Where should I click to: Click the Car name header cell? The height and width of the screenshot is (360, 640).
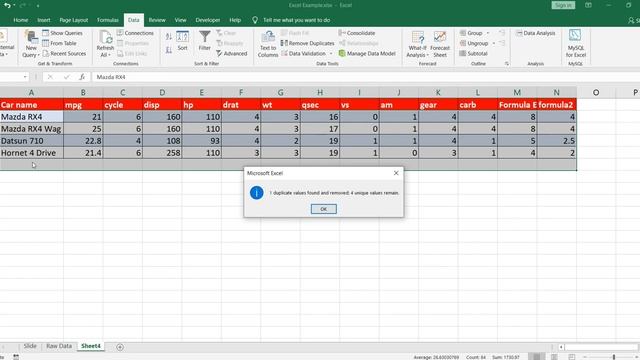point(31,105)
